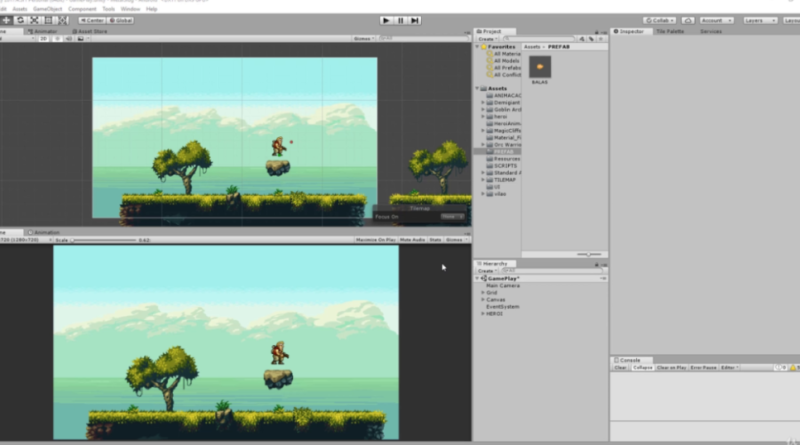The height and width of the screenshot is (445, 800).
Task: Expand the Goblin Archer folder
Action: tap(483, 110)
